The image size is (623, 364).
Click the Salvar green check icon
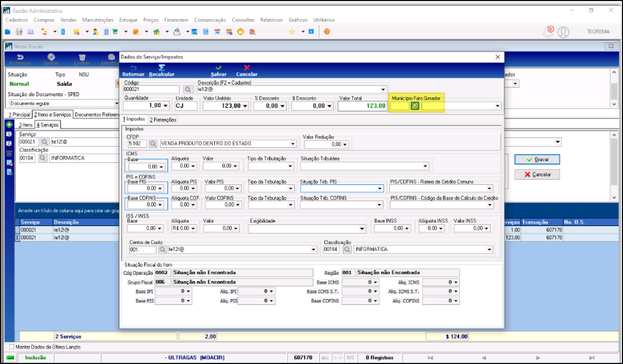(219, 67)
